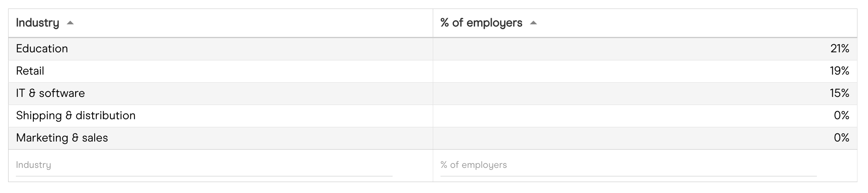This screenshot has height=193, width=868.
Task: Click empty area of the Retail percentage cell
Action: pos(609,71)
